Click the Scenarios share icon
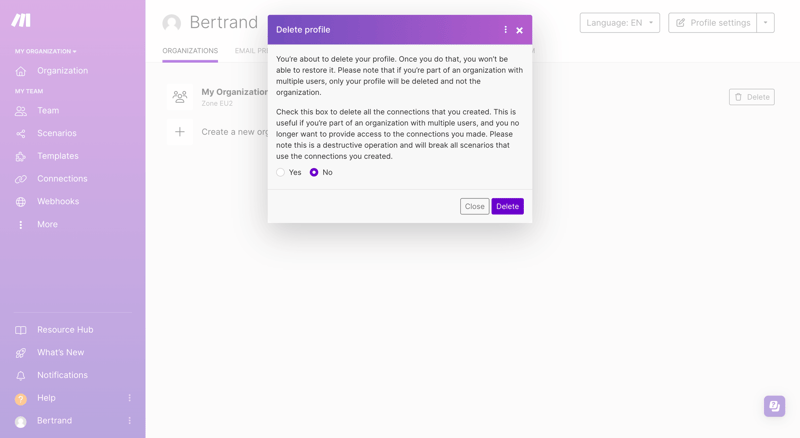The height and width of the screenshot is (438, 800). click(20, 134)
